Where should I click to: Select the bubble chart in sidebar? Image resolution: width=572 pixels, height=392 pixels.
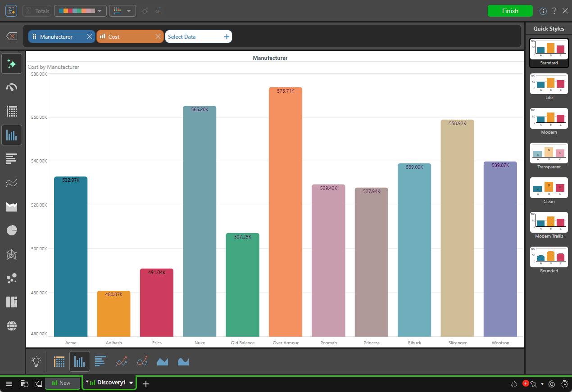pyautogui.click(x=12, y=278)
